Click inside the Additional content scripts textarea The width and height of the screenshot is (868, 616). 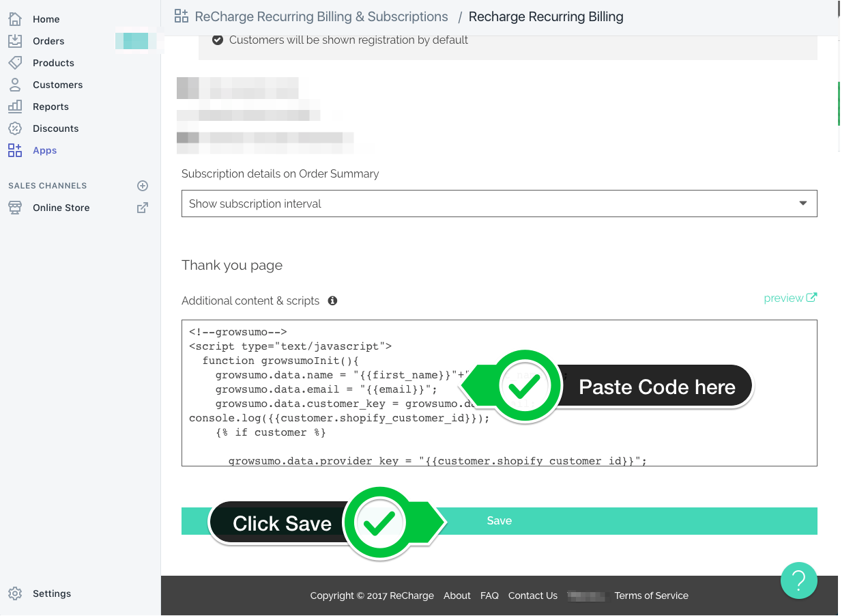(x=499, y=393)
